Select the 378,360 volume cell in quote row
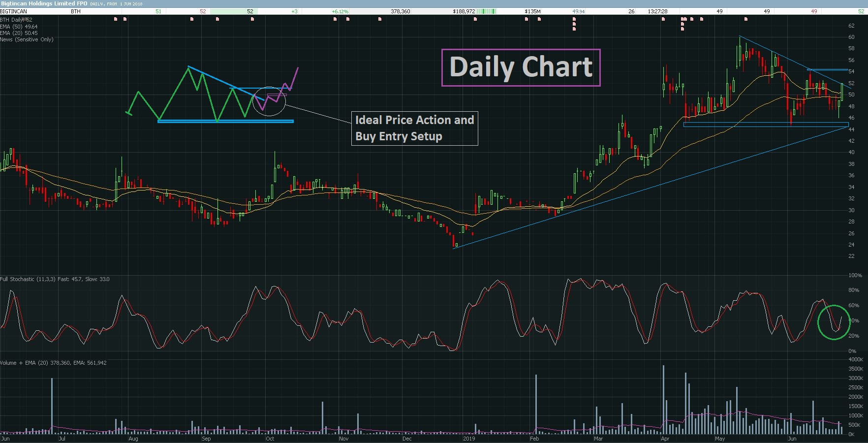Image resolution: width=868 pixels, height=443 pixels. click(401, 11)
